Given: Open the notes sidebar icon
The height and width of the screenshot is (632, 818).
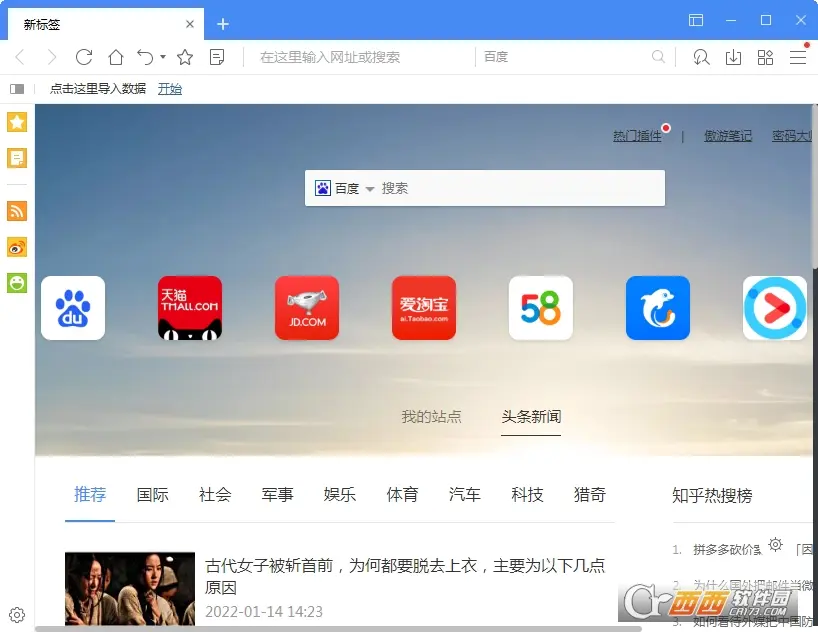Looking at the screenshot, I should pos(17,158).
